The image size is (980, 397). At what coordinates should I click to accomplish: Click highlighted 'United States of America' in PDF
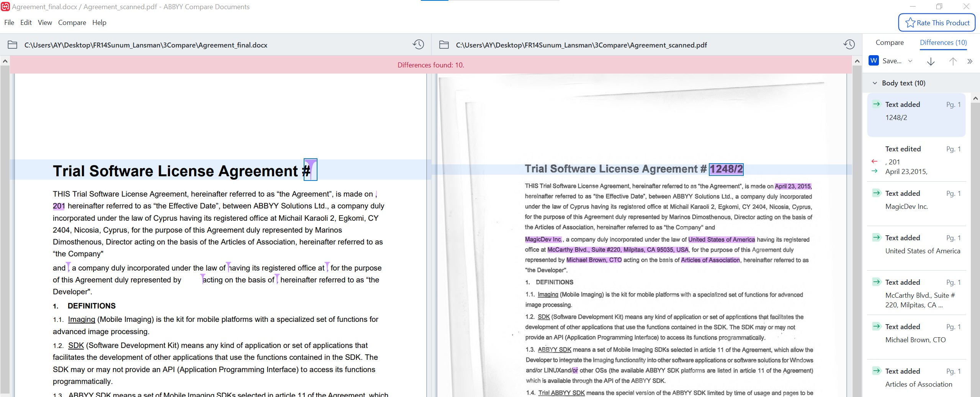722,240
